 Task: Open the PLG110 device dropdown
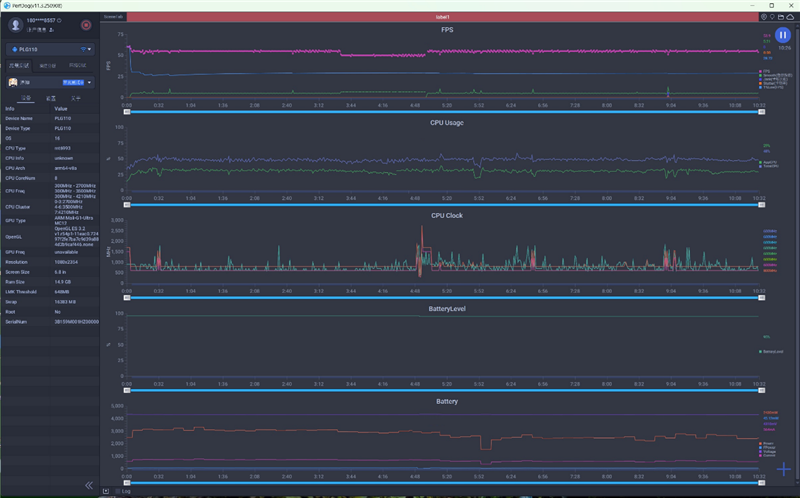click(x=50, y=48)
